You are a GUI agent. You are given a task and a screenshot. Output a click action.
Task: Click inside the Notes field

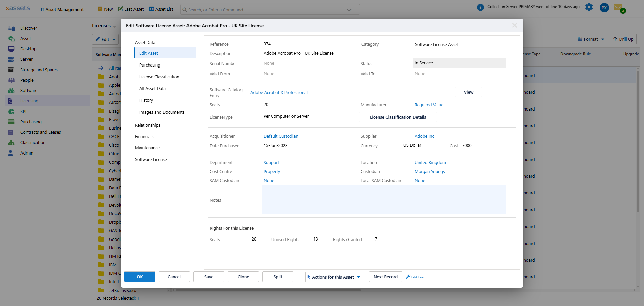pyautogui.click(x=384, y=200)
